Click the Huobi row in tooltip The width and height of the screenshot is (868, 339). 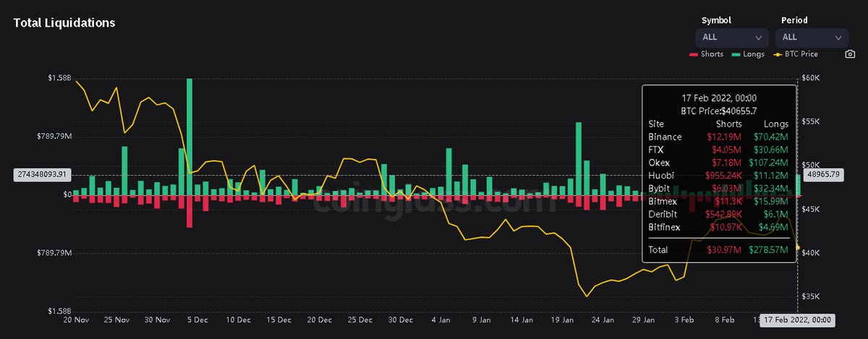pos(718,176)
